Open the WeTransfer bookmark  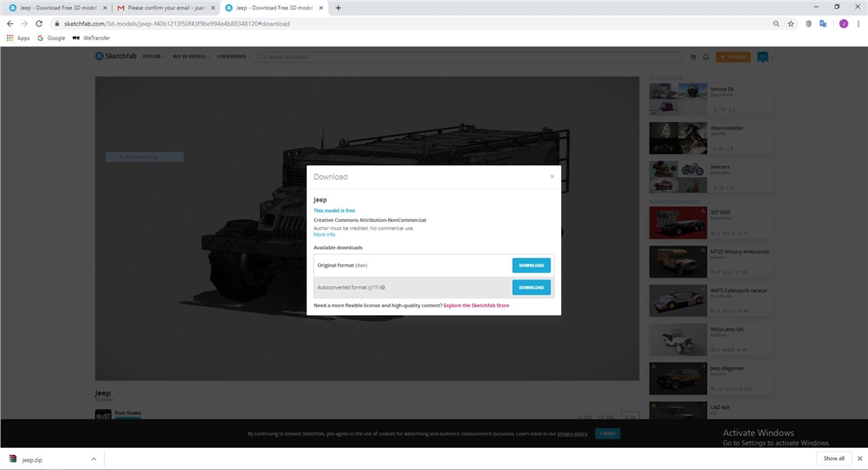tap(92, 38)
